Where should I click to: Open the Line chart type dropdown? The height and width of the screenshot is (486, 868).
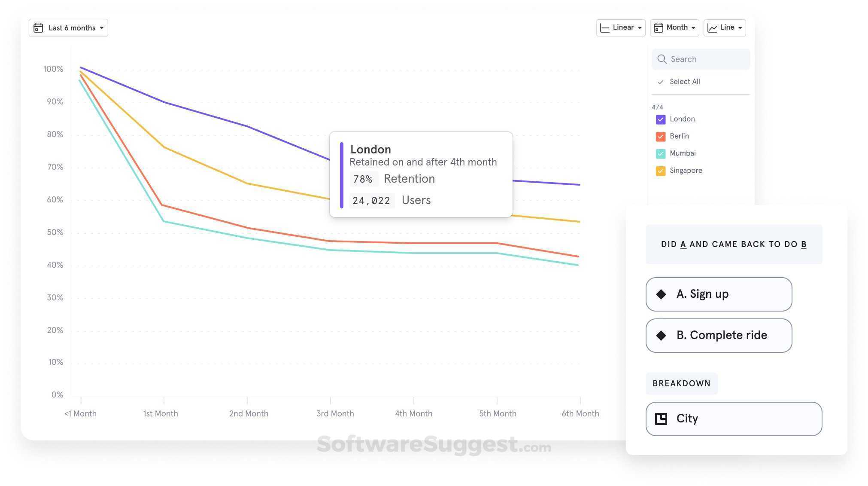pyautogui.click(x=740, y=27)
